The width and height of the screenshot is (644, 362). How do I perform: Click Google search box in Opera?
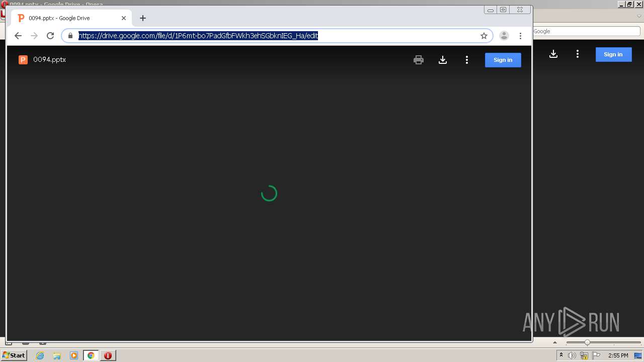[x=586, y=31]
